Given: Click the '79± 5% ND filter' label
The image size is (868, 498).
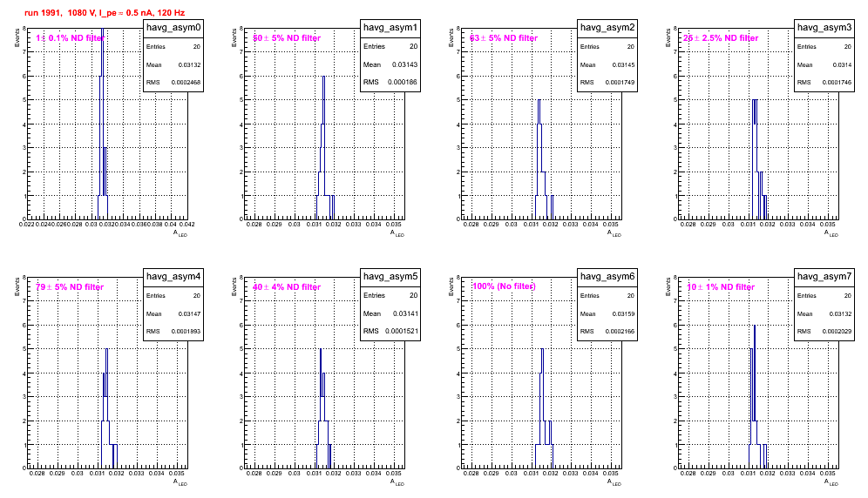Looking at the screenshot, I should 70,286.
